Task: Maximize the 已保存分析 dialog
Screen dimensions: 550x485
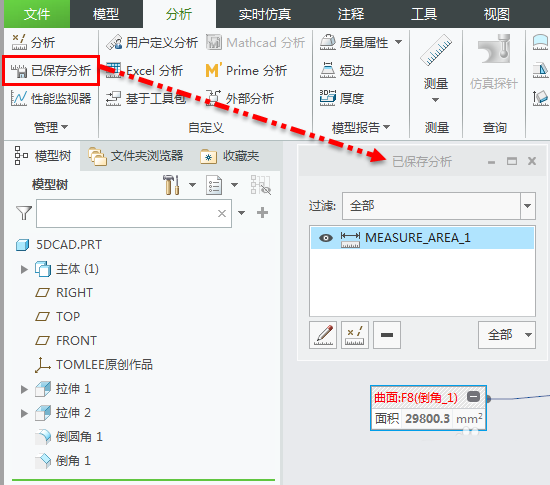Action: 512,161
